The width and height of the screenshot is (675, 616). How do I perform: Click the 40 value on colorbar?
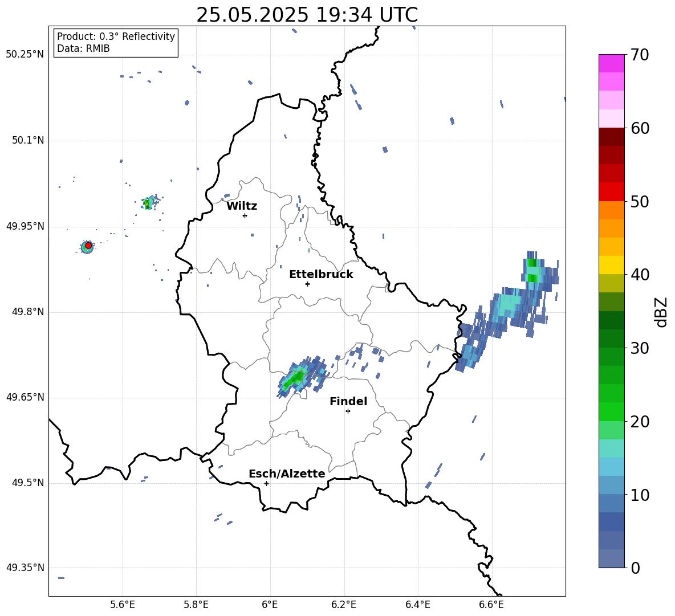[640, 275]
